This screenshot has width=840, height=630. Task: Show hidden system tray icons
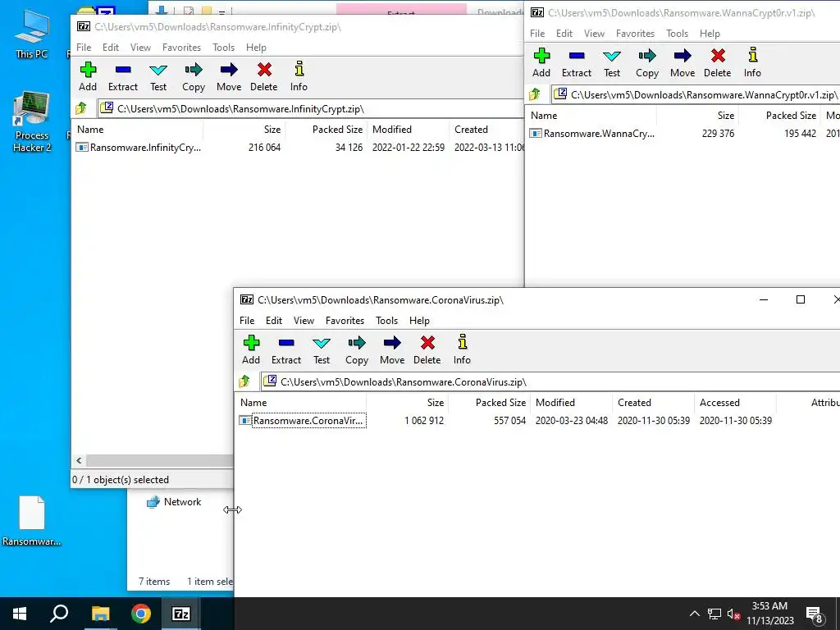(x=694, y=614)
